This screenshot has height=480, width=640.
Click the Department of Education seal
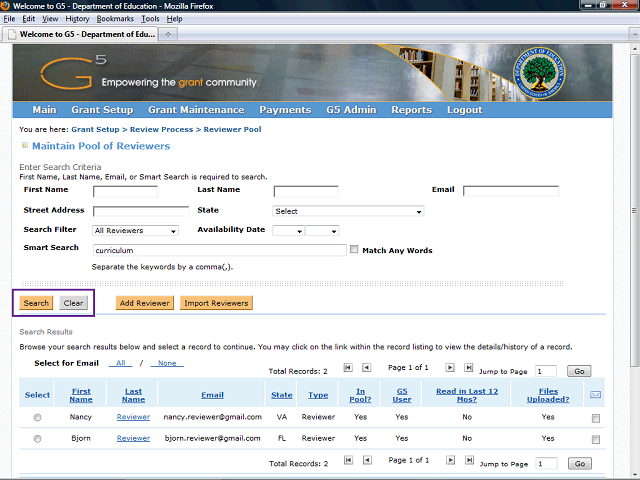(x=553, y=74)
